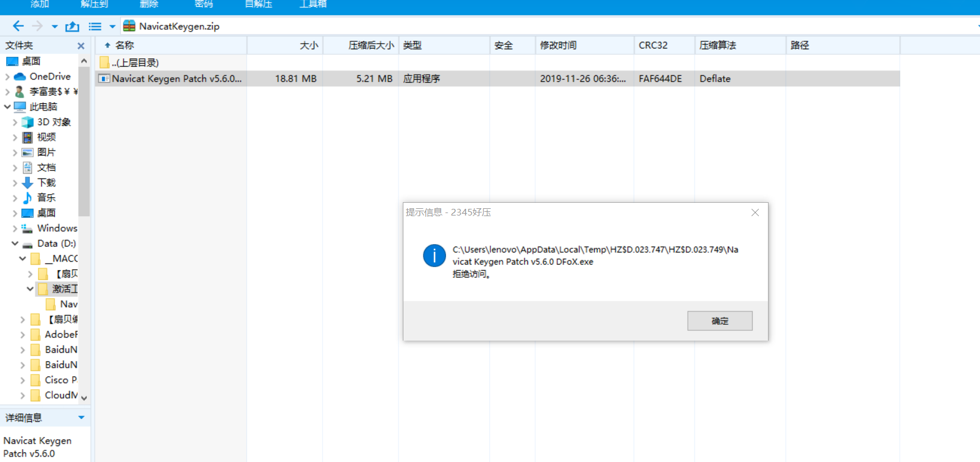Open the navigation history dropdown arrow
980x462 pixels.
[x=55, y=27]
